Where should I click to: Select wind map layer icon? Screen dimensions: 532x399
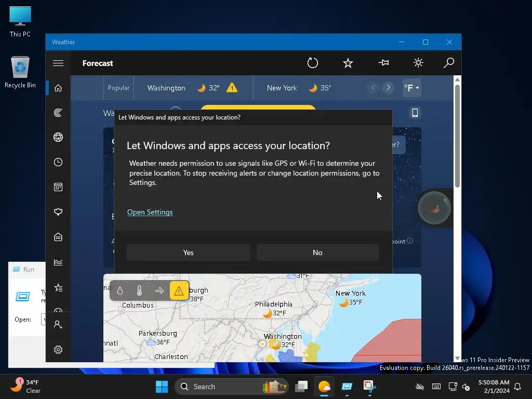(159, 290)
